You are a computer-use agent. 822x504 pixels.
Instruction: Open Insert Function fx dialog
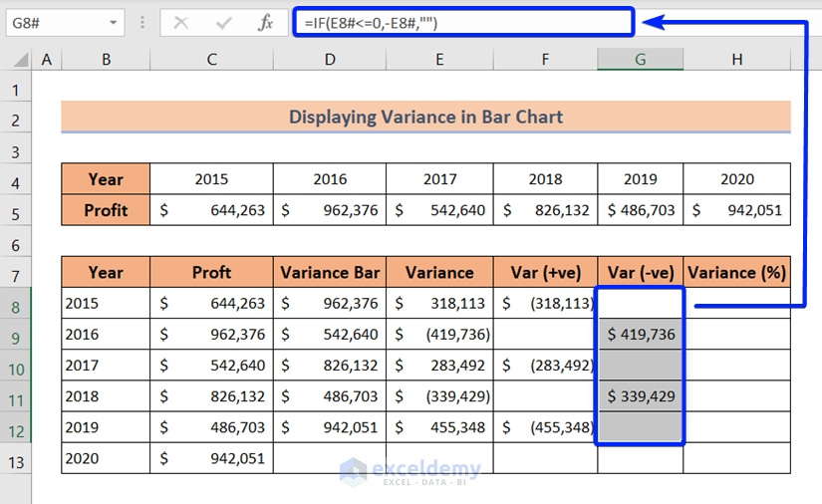(266, 23)
